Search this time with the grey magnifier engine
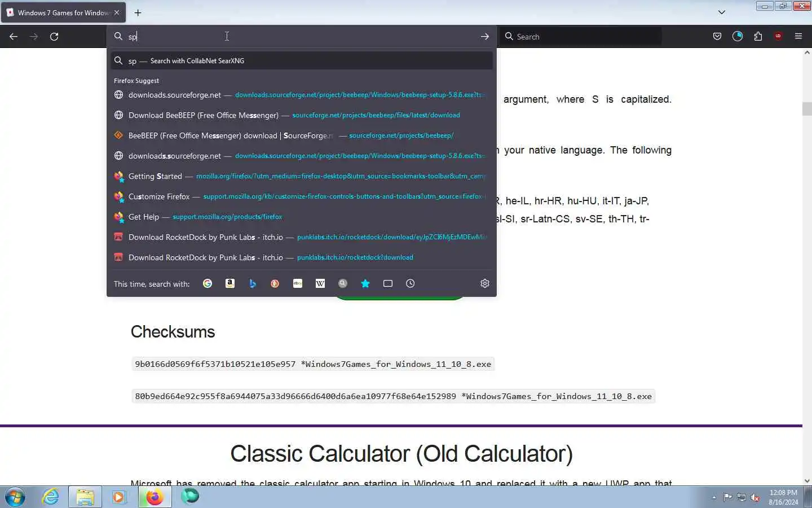Screen dimensions: 812x508 343,283
